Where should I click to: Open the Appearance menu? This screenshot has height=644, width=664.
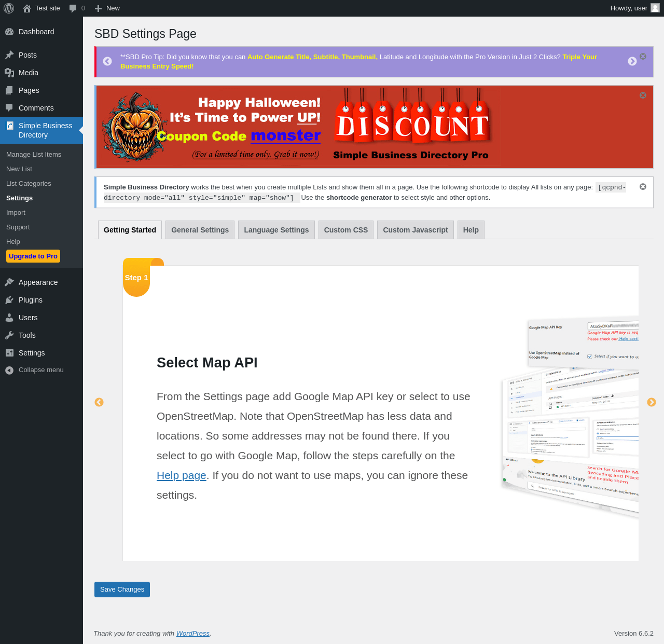tap(41, 282)
